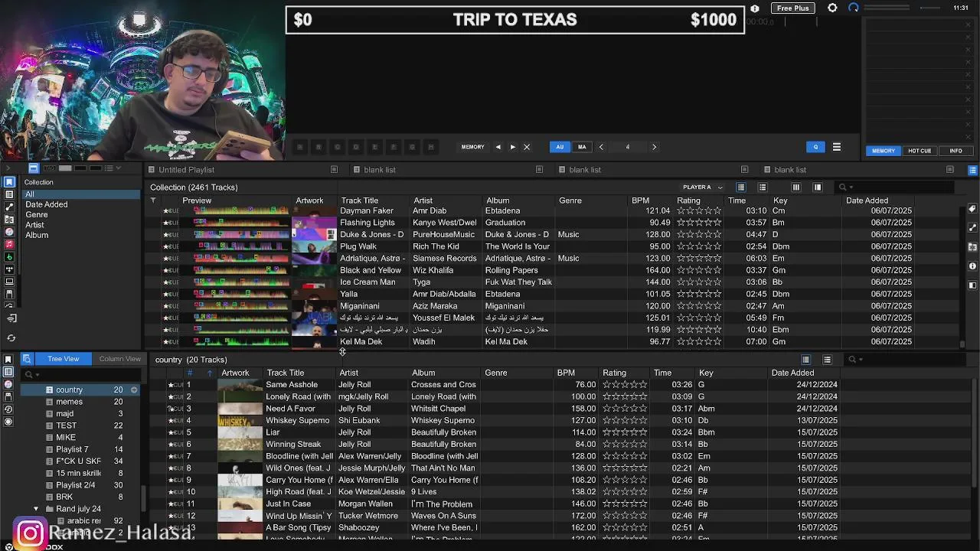The image size is (980, 551).
Task: Open sub-browser split layout icon
Action: tap(817, 187)
